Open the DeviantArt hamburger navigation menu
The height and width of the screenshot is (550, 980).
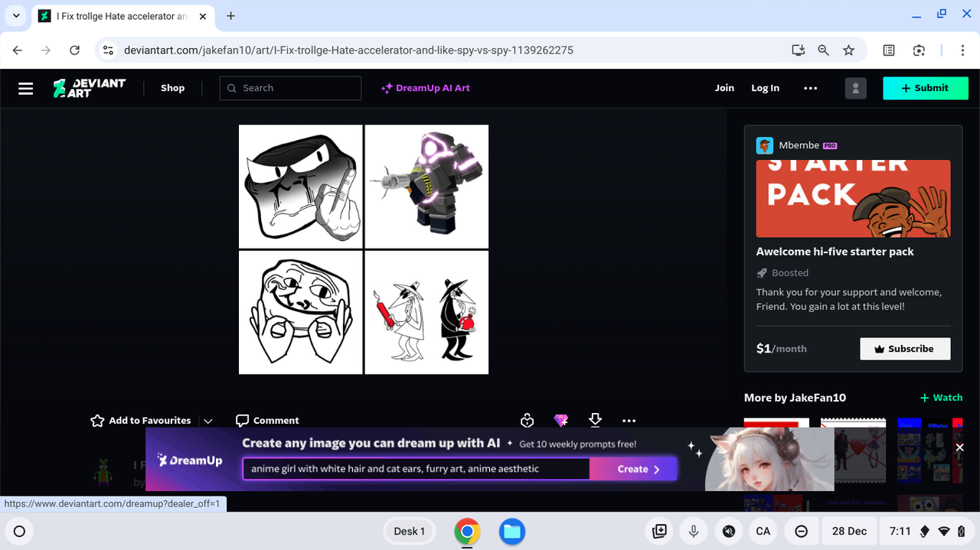tap(26, 88)
